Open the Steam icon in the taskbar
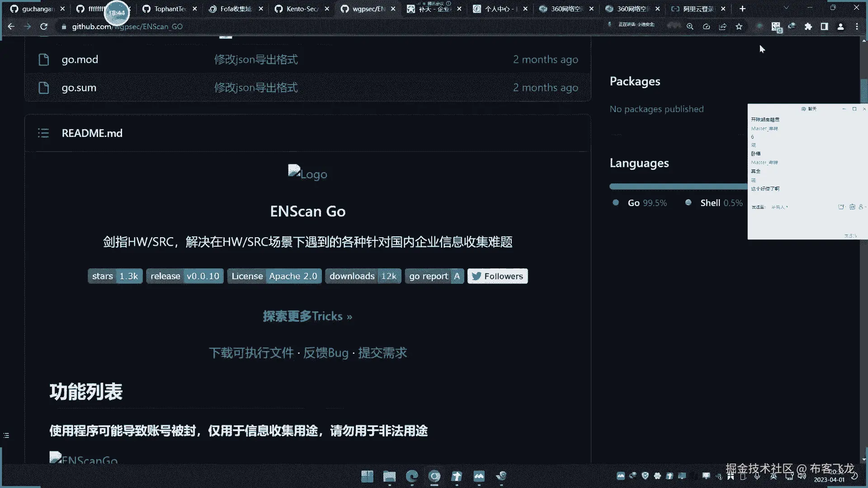This screenshot has height=488, width=868. [x=501, y=476]
